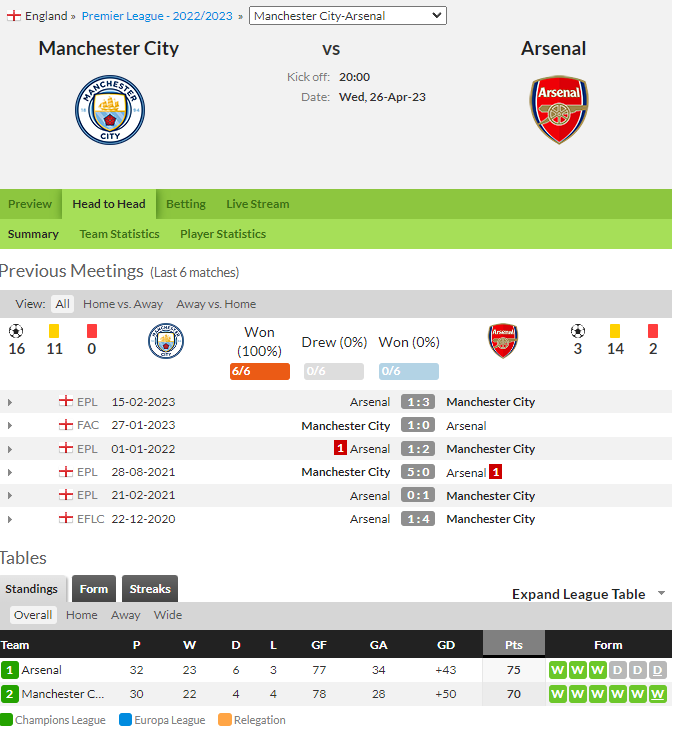Open the Betting tab
676x734 pixels.
[x=186, y=204]
